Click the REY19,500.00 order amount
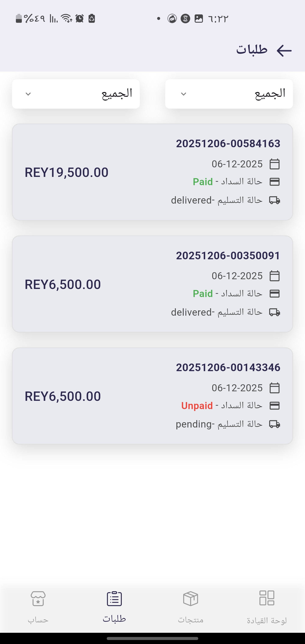This screenshot has width=305, height=644. (67, 172)
